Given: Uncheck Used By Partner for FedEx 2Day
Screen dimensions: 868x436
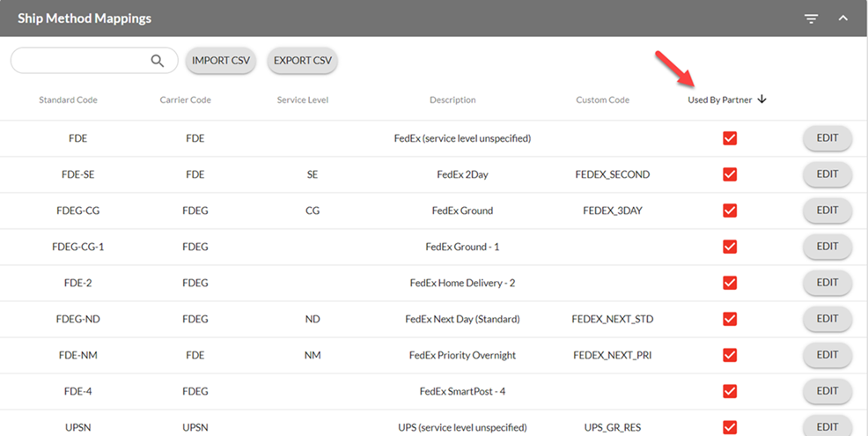Looking at the screenshot, I should (729, 174).
